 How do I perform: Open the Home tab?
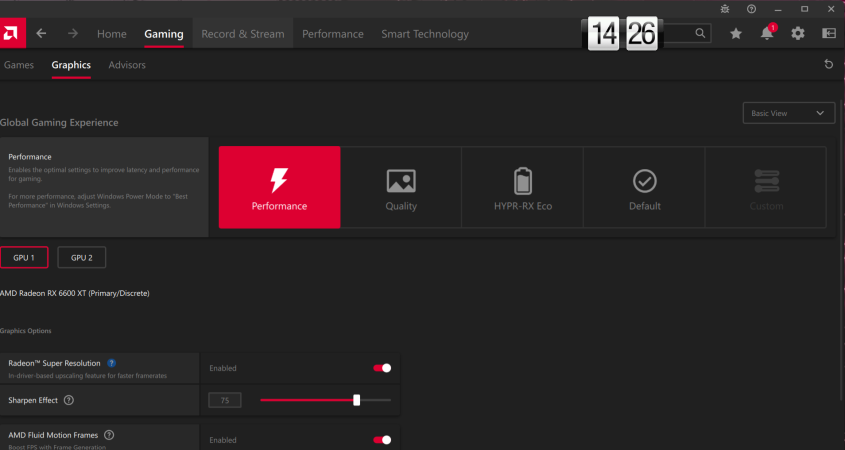coord(112,33)
